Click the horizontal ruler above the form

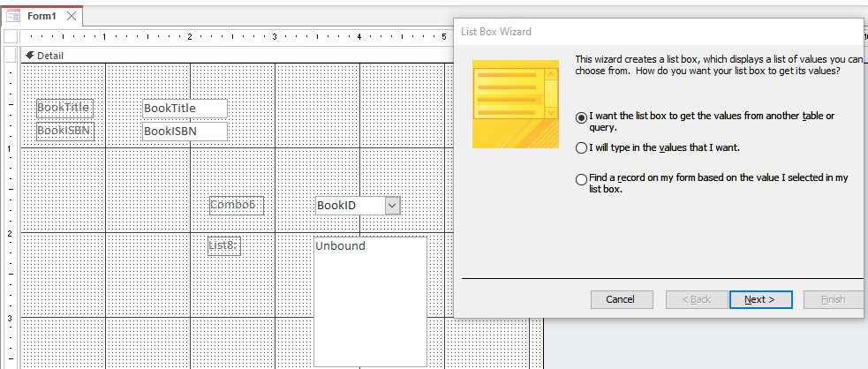[x=230, y=37]
